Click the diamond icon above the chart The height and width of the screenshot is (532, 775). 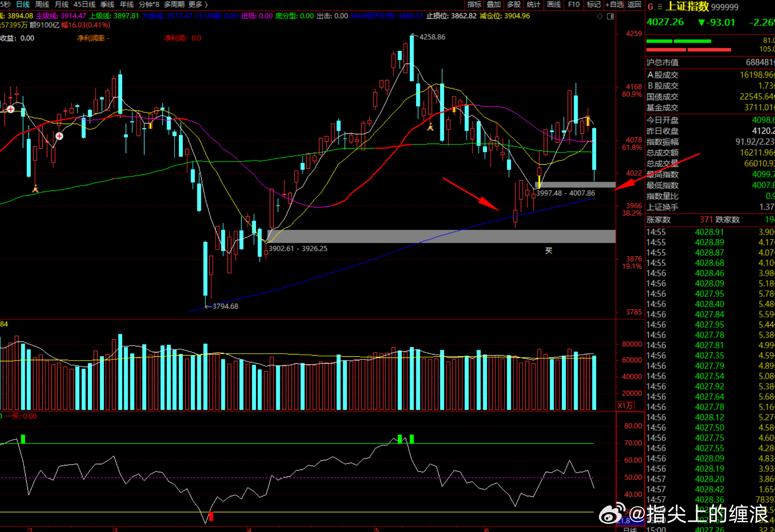click(x=600, y=16)
